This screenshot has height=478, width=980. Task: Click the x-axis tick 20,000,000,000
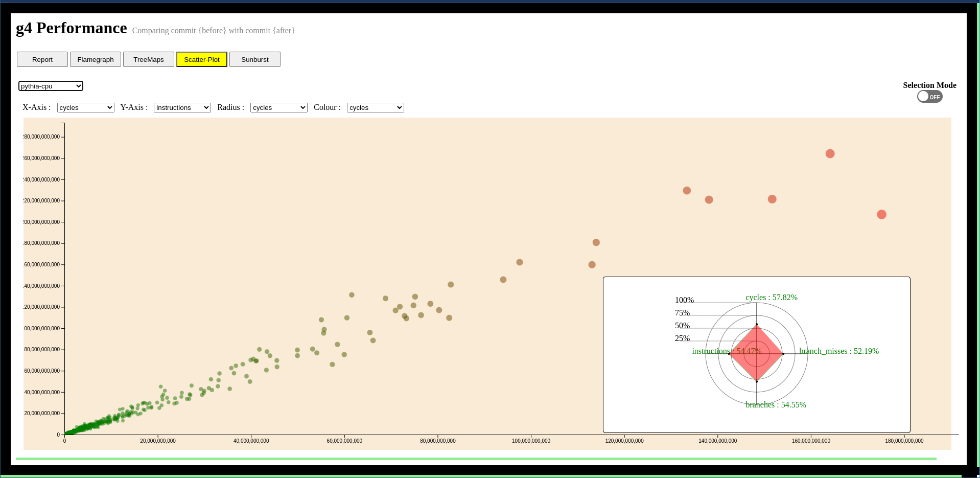click(158, 441)
